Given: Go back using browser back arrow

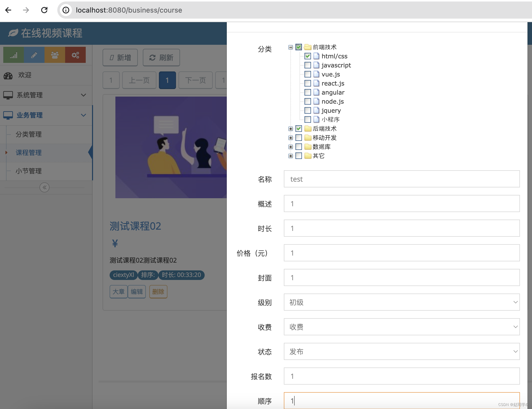Looking at the screenshot, I should tap(8, 10).
